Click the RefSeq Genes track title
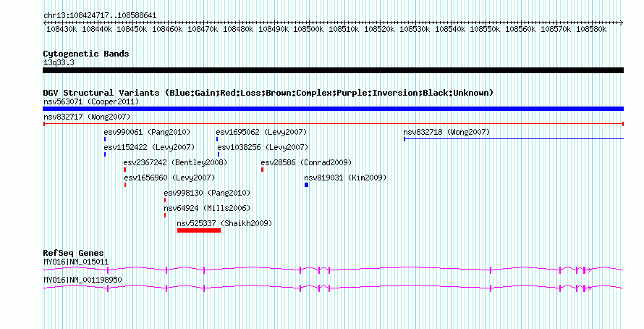 (x=73, y=253)
